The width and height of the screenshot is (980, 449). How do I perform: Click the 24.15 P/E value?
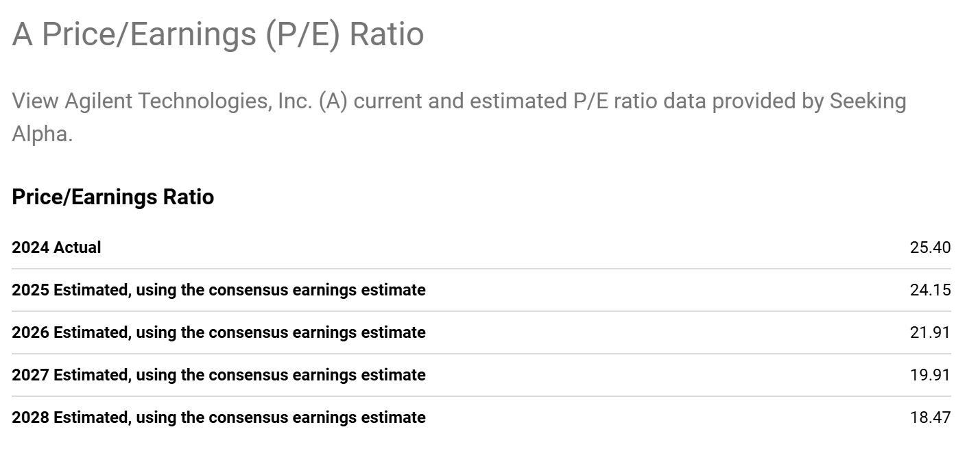(930, 290)
